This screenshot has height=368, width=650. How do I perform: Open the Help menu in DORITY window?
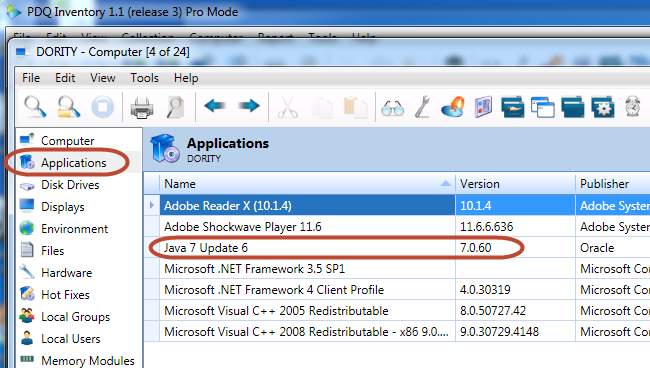[186, 78]
